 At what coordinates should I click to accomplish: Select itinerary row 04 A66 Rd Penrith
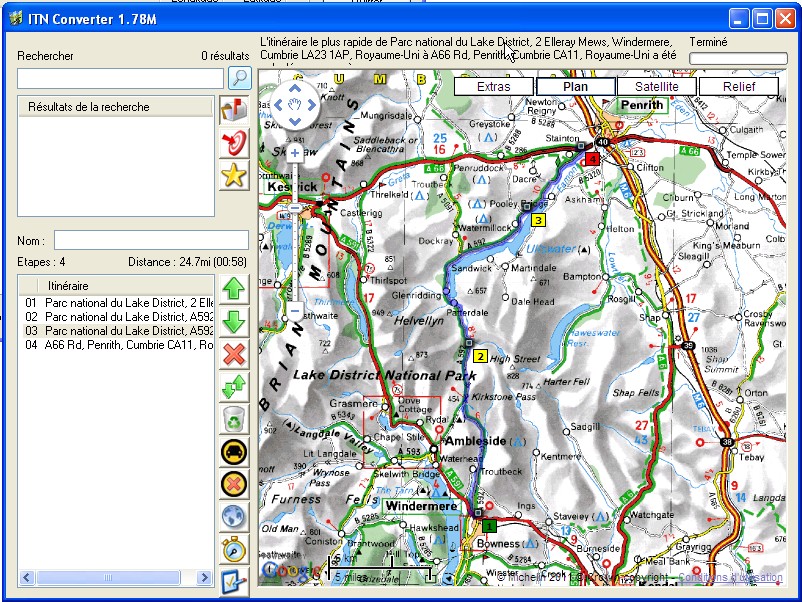click(x=117, y=345)
